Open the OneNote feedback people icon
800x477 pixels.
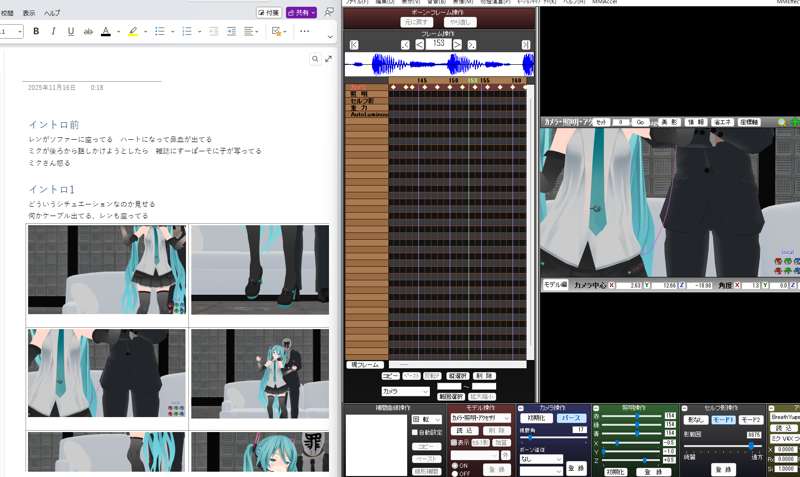point(329,12)
